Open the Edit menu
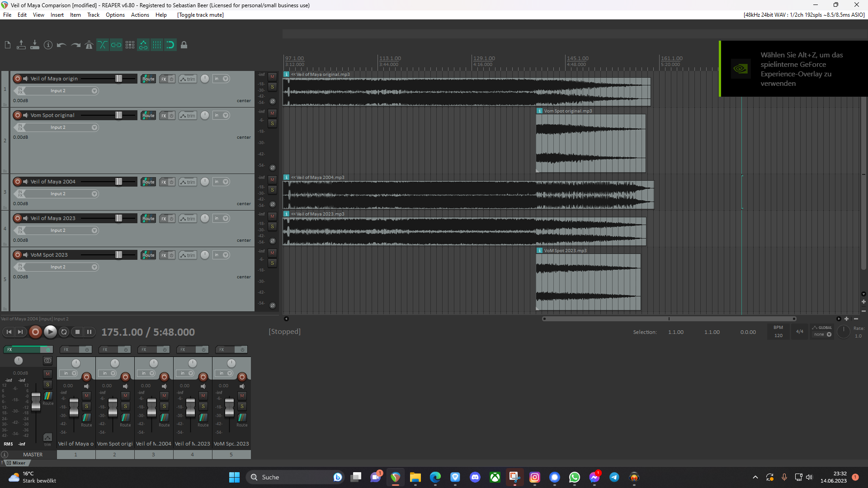 [x=22, y=15]
